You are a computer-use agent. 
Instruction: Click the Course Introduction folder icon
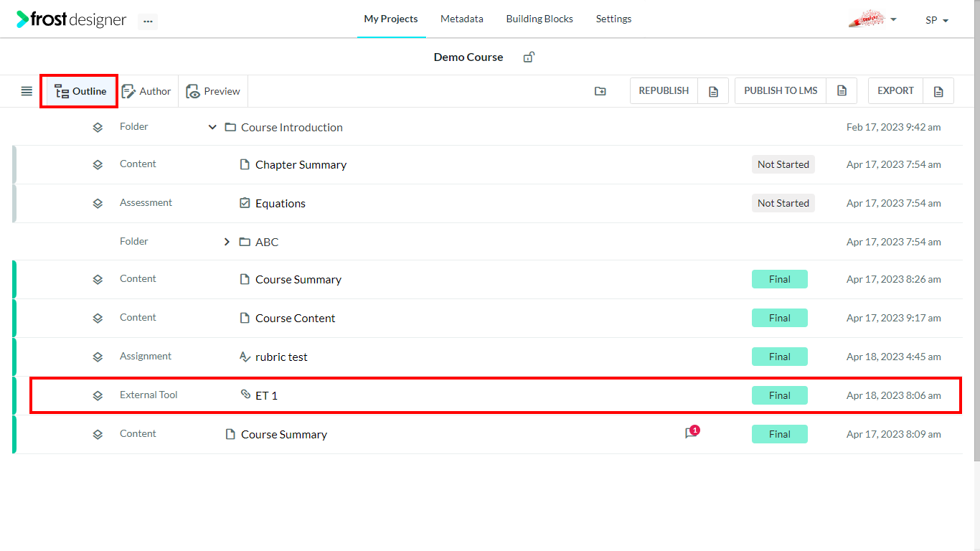pos(230,127)
